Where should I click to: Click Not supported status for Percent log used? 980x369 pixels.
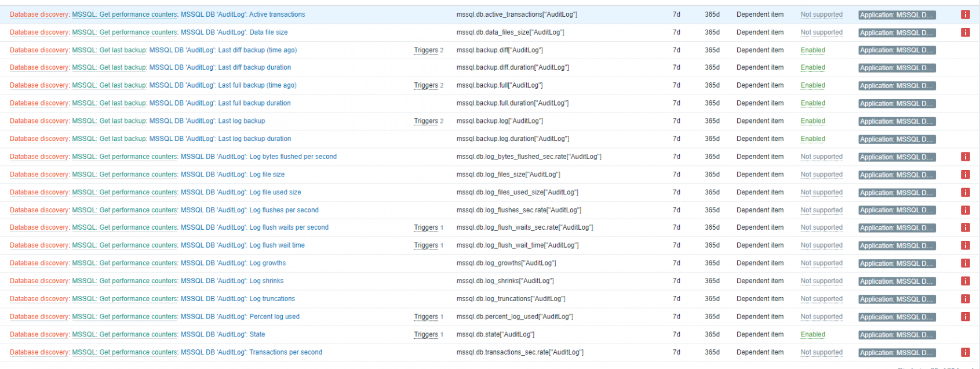pos(821,317)
